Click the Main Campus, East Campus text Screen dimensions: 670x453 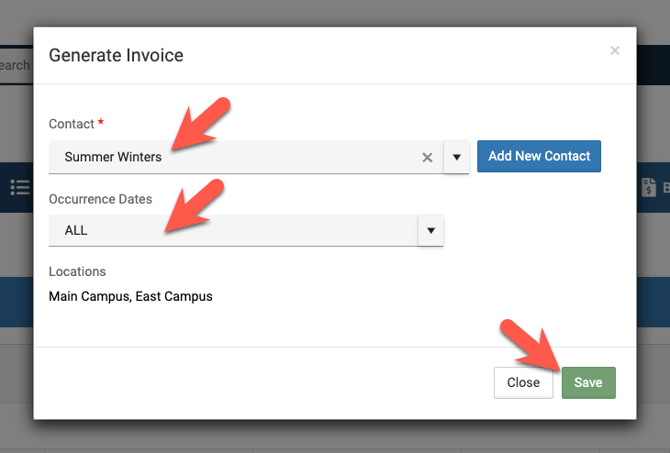click(x=130, y=296)
